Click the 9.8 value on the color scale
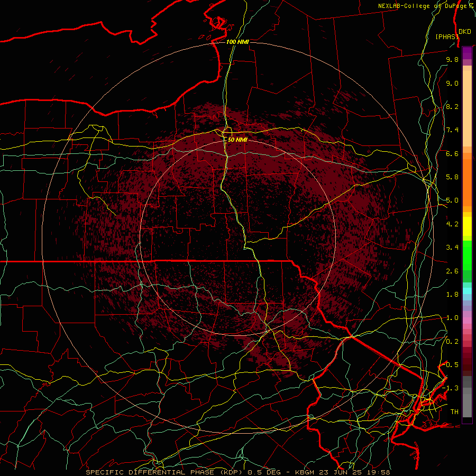Viewport: 476px width, 476px height. [452, 59]
